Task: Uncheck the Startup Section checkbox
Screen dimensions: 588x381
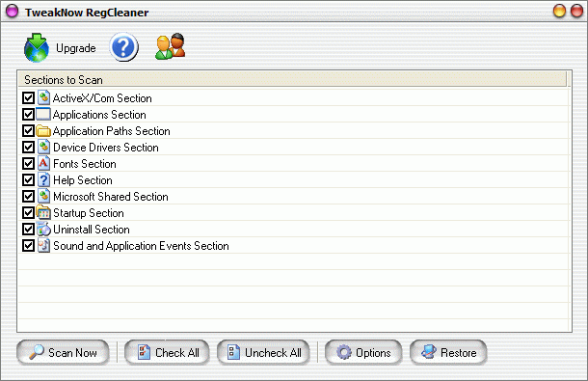Action: coord(28,212)
